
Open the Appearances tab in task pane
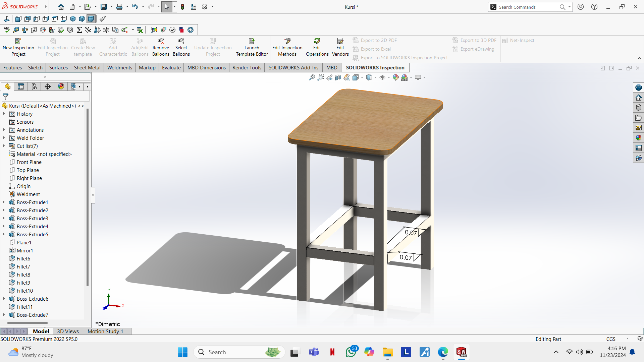[x=638, y=138]
